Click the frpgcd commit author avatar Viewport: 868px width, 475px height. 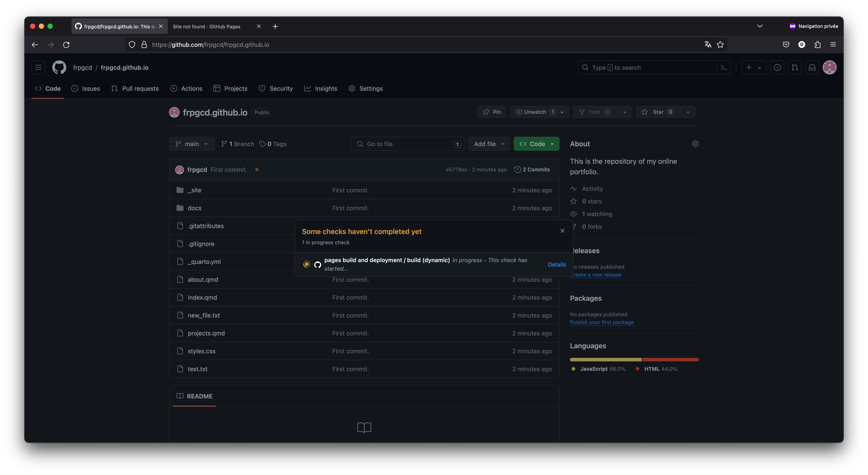pyautogui.click(x=179, y=170)
